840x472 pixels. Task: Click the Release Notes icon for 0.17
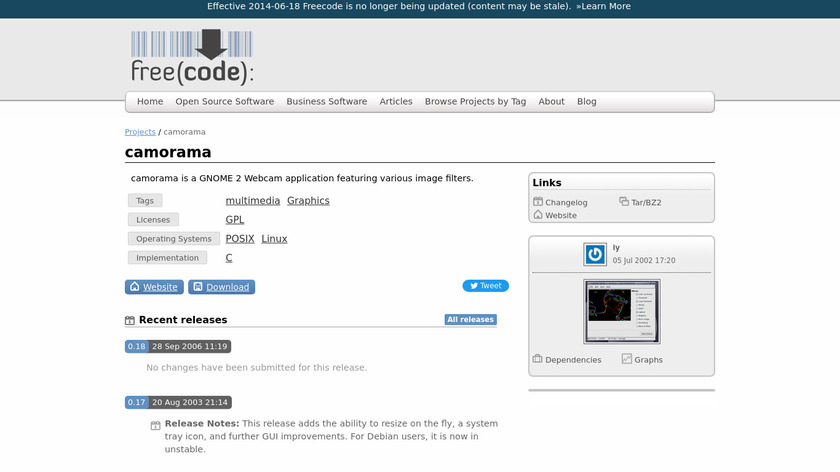tap(155, 425)
